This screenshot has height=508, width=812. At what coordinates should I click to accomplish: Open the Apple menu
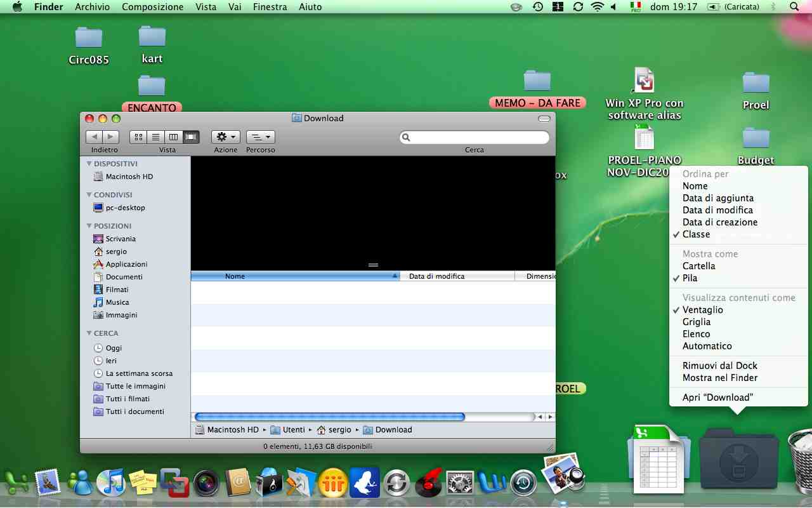pyautogui.click(x=17, y=6)
